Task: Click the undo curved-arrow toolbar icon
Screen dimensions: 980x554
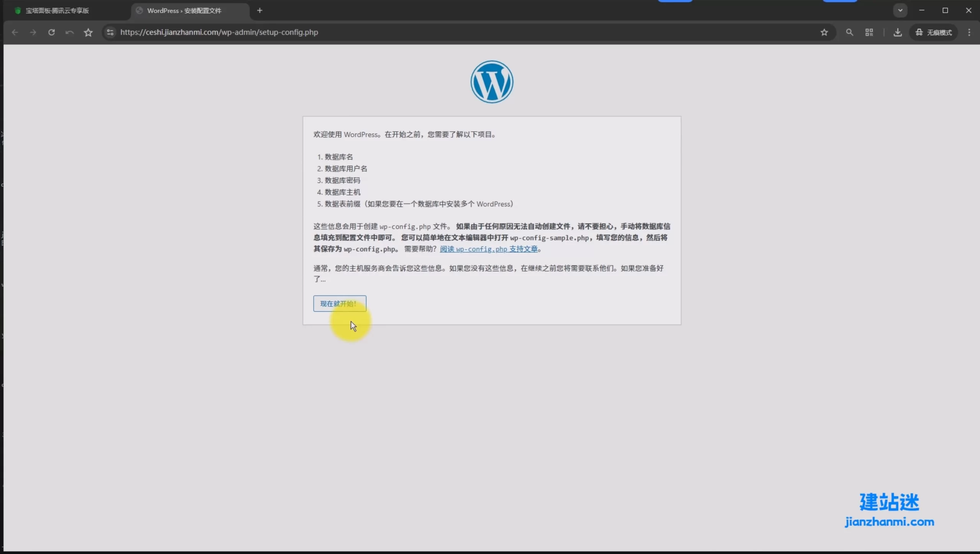Action: point(69,33)
